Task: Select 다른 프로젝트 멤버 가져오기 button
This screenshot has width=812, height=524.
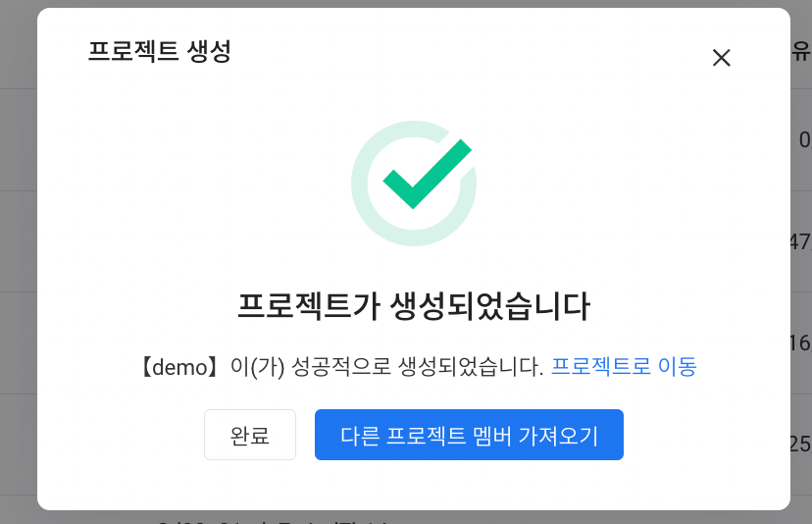Action: tap(469, 435)
